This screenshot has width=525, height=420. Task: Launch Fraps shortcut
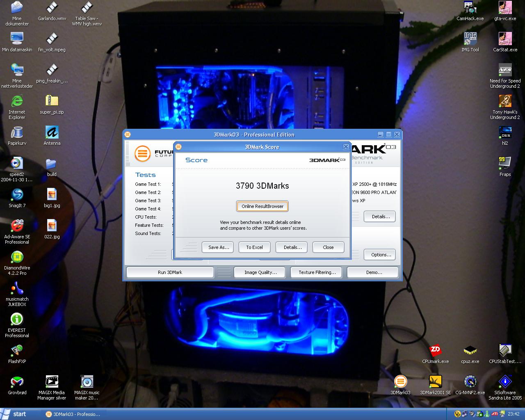point(505,164)
